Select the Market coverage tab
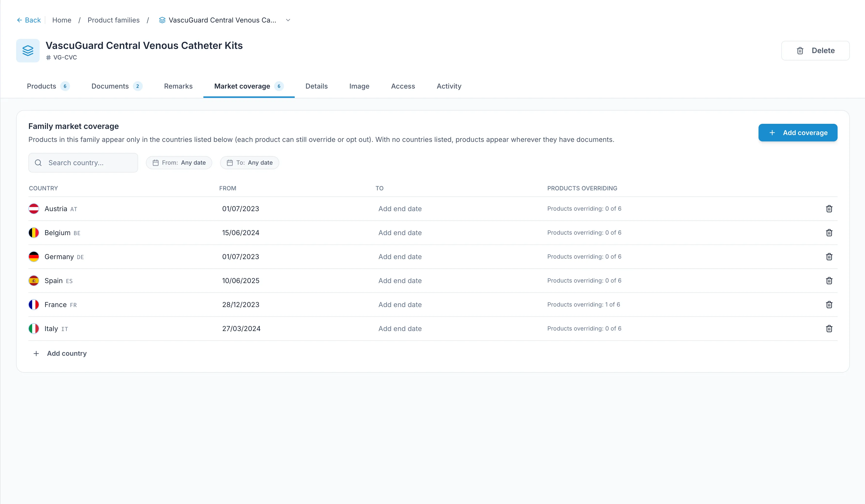The image size is (865, 504). (x=249, y=86)
